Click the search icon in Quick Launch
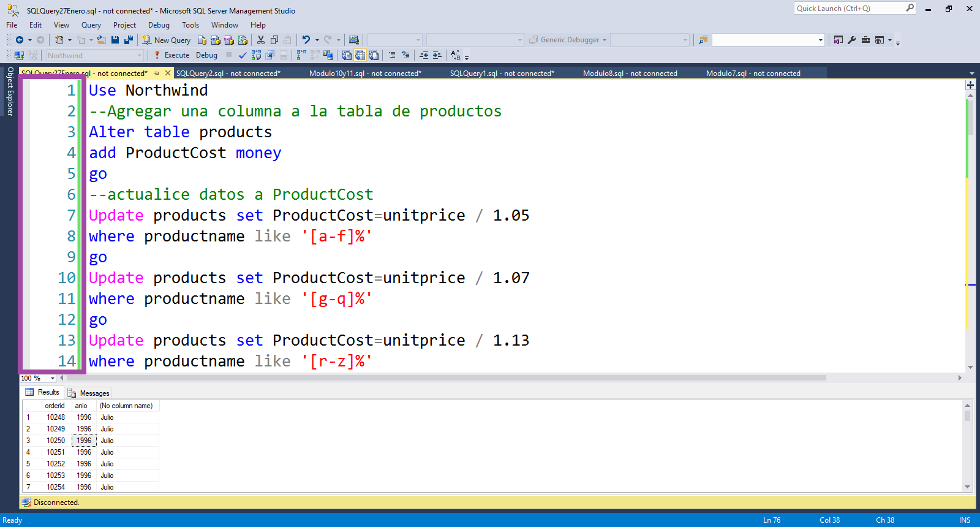Viewport: 980px width, 527px height. click(910, 8)
